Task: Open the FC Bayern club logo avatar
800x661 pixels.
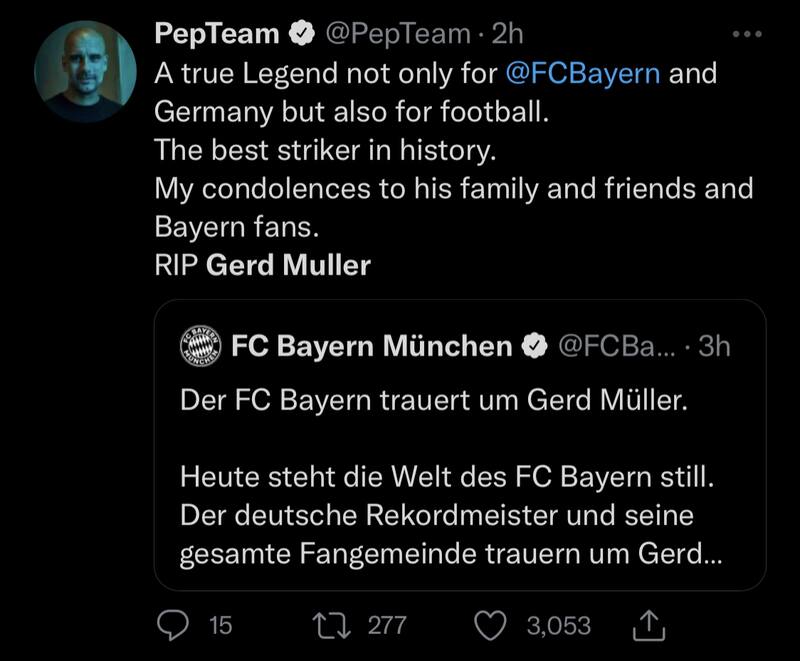Action: 200,346
